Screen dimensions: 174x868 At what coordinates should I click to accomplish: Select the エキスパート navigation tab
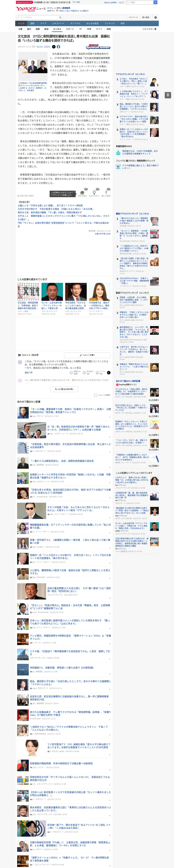tap(58, 24)
